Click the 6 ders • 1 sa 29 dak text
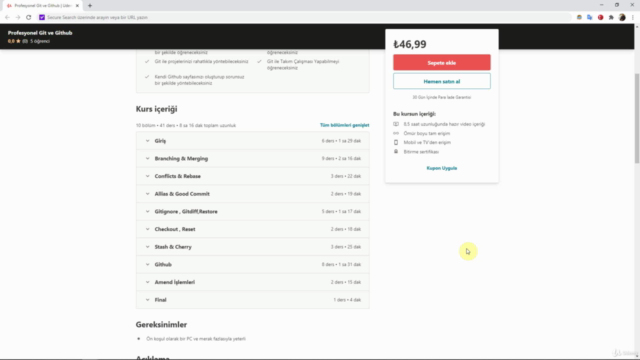Viewport: 640px width, 360px height. point(341,141)
